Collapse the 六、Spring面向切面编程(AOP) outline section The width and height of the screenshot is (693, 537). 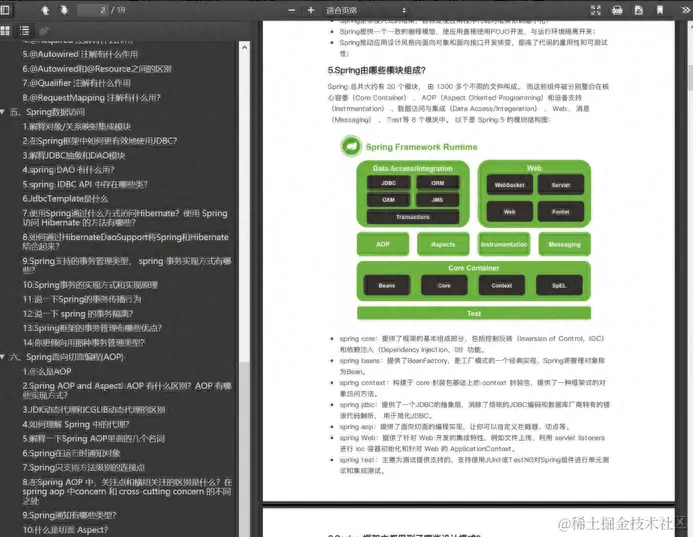(3, 357)
